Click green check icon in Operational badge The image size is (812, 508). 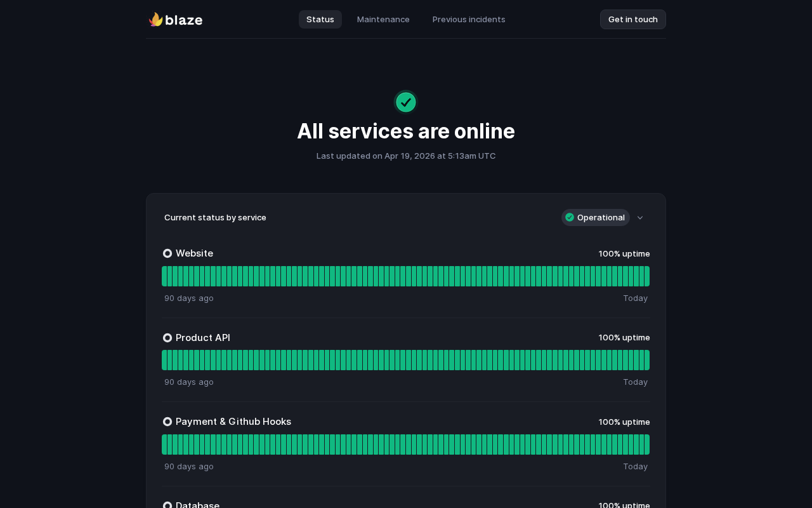click(x=570, y=217)
